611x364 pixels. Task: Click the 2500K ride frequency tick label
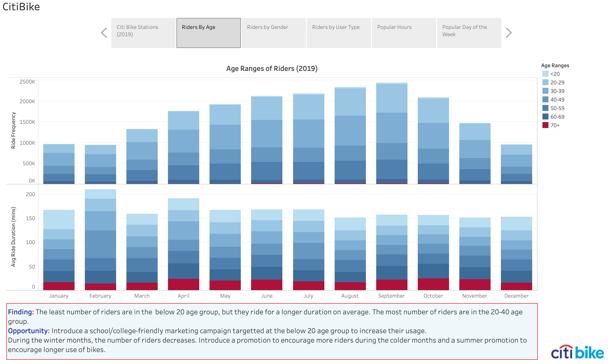[27, 82]
